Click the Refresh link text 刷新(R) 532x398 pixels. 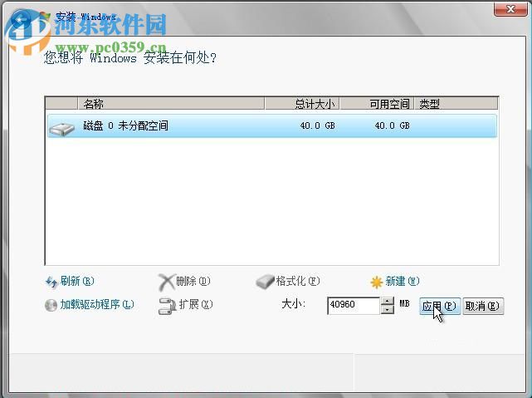click(77, 281)
